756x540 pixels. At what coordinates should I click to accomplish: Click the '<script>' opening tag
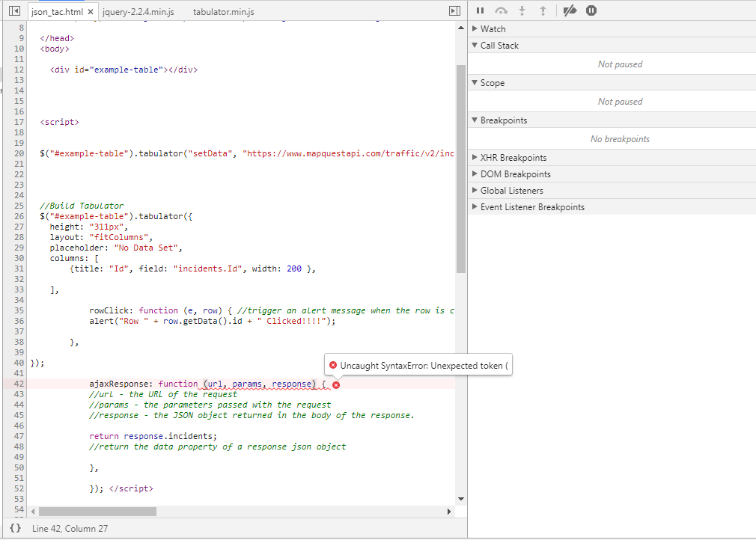pos(59,122)
